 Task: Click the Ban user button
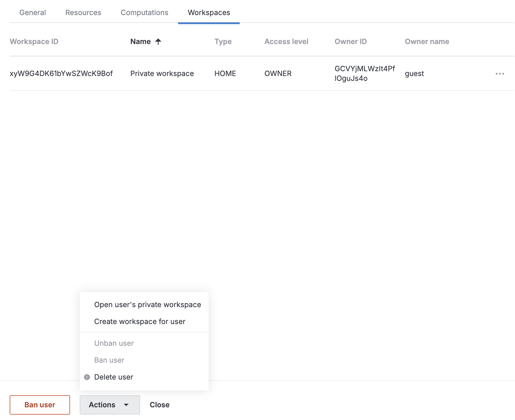pyautogui.click(x=40, y=405)
